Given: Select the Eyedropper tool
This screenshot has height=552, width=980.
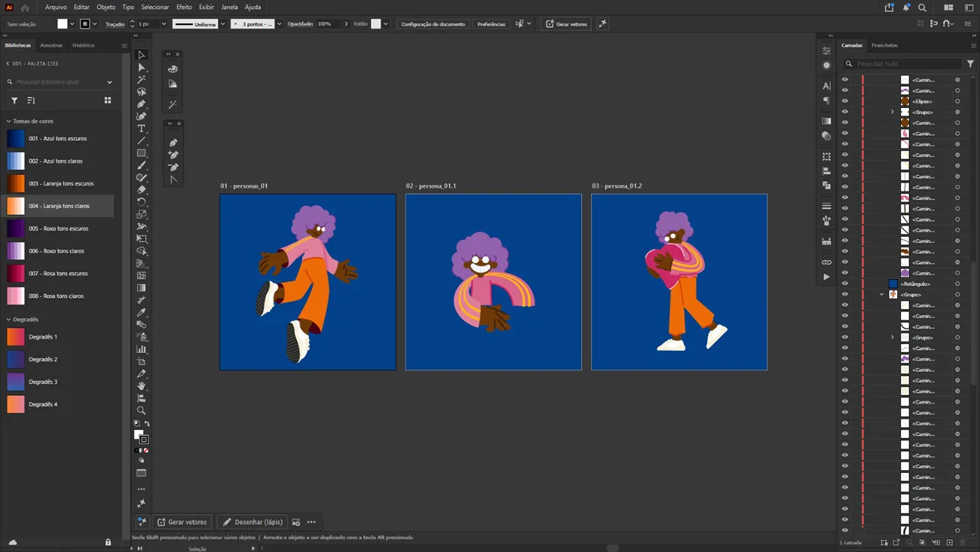Looking at the screenshot, I should 141,312.
